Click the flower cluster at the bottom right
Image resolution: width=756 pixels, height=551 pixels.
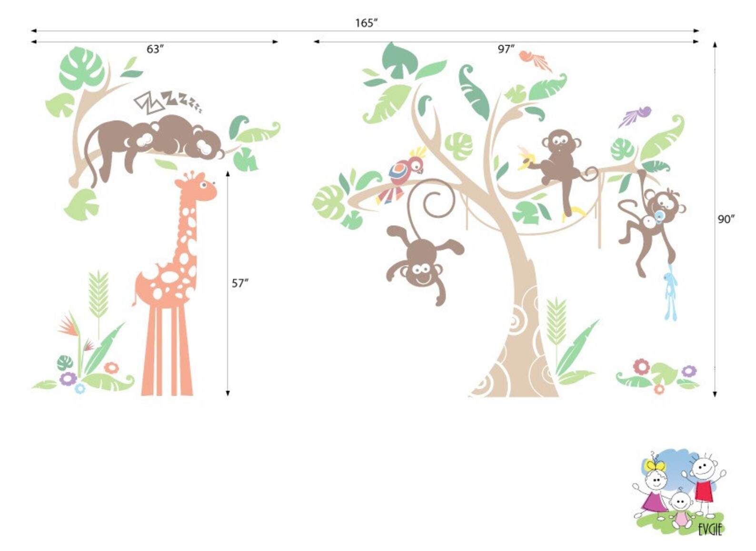(658, 376)
